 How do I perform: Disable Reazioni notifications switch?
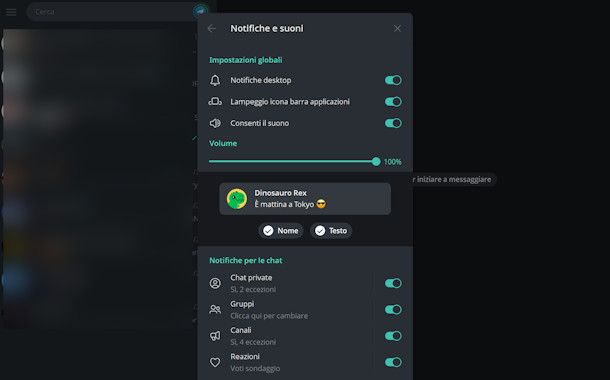pos(393,362)
